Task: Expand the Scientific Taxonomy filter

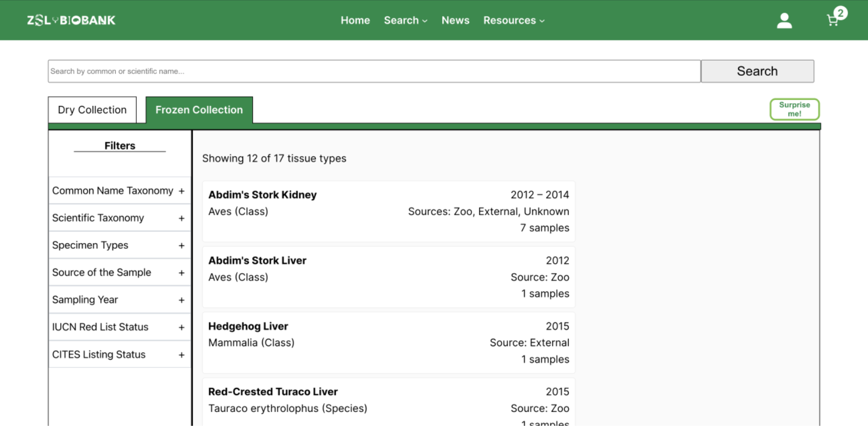Action: point(120,218)
